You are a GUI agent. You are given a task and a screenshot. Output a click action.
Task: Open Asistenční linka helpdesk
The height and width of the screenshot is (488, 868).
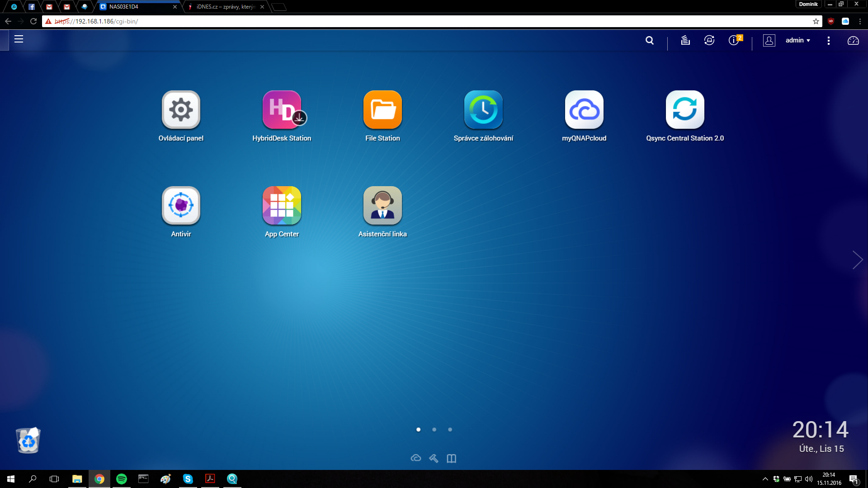click(x=382, y=206)
